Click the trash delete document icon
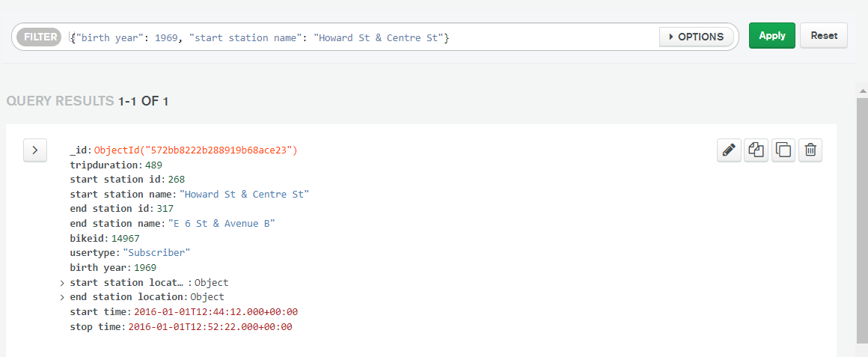The image size is (868, 357). [810, 150]
